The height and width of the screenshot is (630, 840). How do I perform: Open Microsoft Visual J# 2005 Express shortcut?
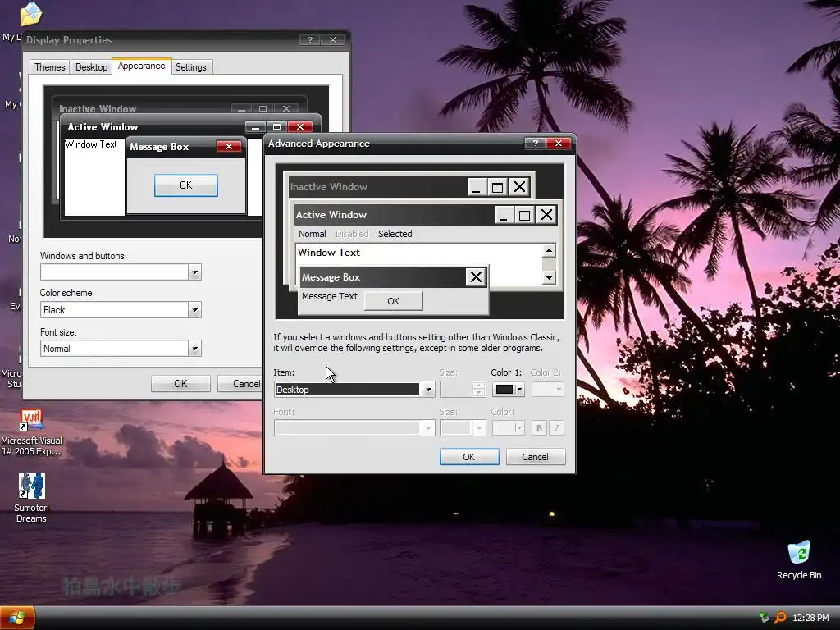click(x=31, y=433)
